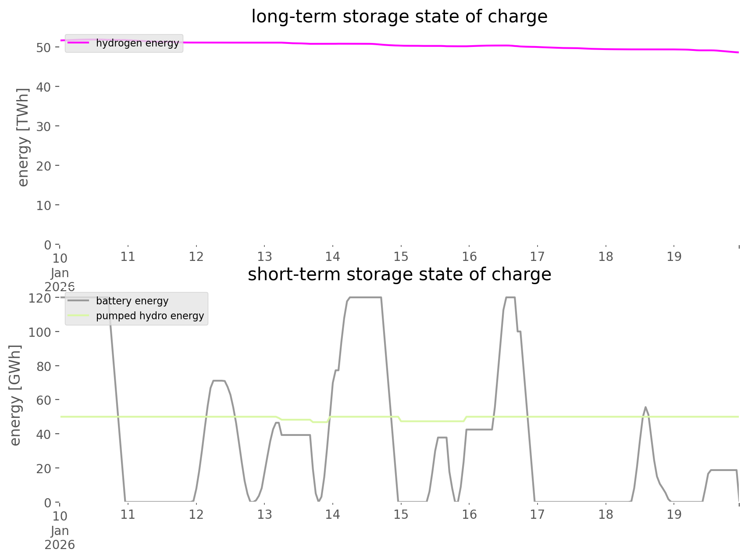Click the 'short-term storage state of charge' title
This screenshot has height=560, width=748.
(x=399, y=275)
